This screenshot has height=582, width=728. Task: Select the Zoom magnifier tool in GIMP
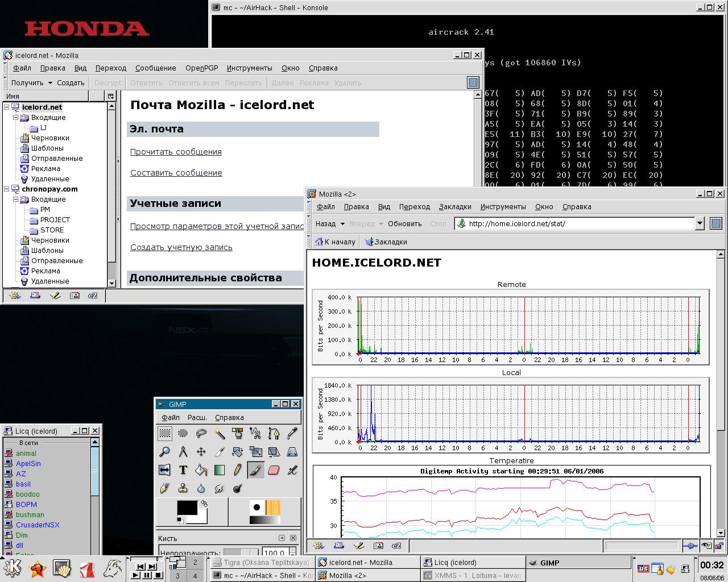pyautogui.click(x=164, y=452)
